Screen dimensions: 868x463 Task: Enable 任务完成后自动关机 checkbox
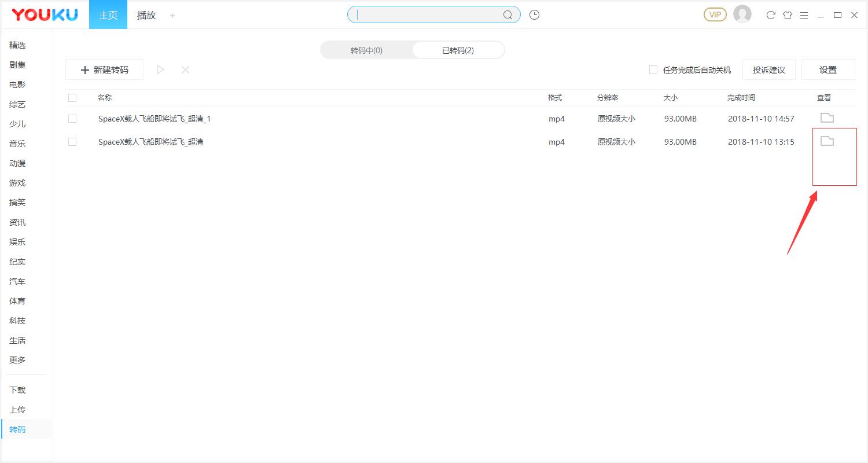pos(653,69)
